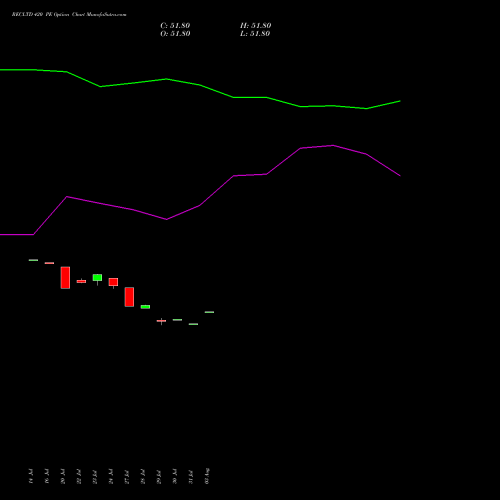Click the green upper band line
This screenshot has height=500, width=500.
(200, 85)
